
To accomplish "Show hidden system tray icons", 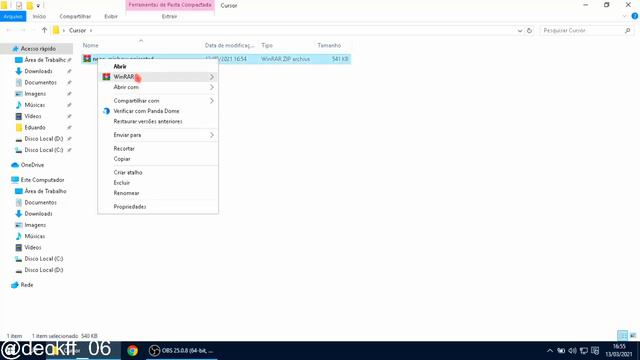I will click(550, 351).
